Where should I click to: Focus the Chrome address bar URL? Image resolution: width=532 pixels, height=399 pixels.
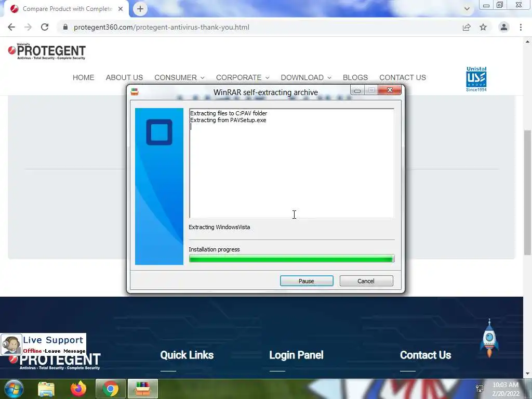(162, 27)
